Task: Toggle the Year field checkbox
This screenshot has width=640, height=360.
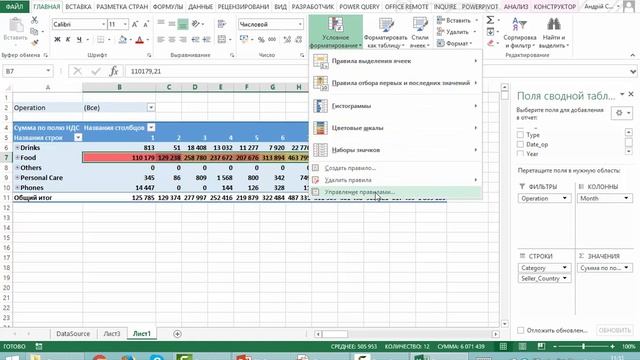Action: coord(520,153)
